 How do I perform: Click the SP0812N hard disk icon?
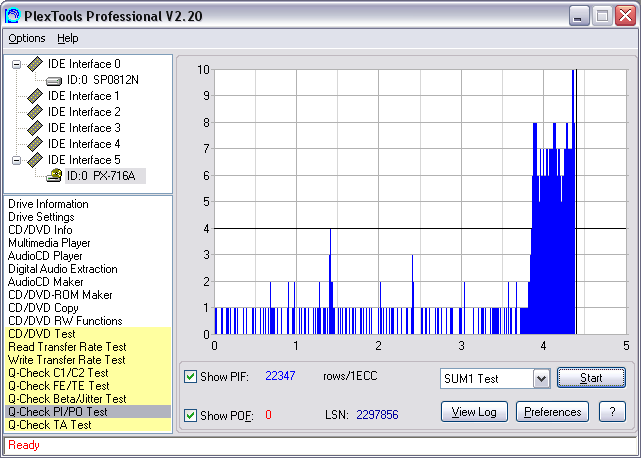point(54,81)
